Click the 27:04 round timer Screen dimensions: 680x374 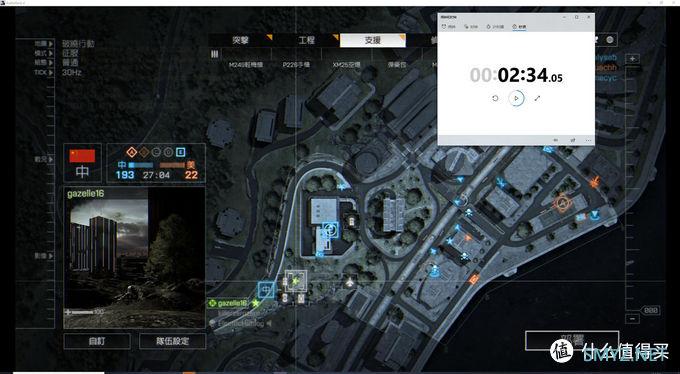click(x=156, y=175)
